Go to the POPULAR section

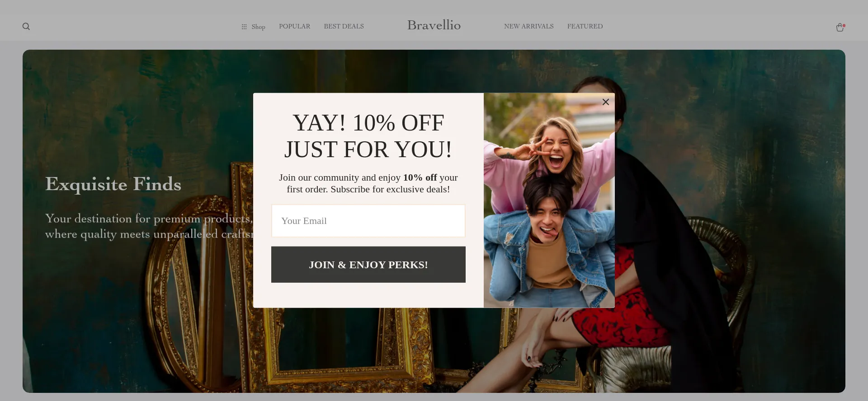(294, 26)
